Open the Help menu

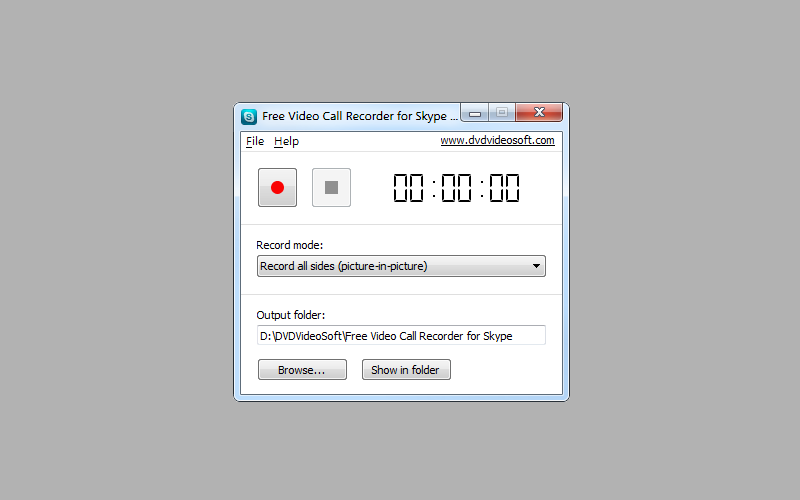286,141
